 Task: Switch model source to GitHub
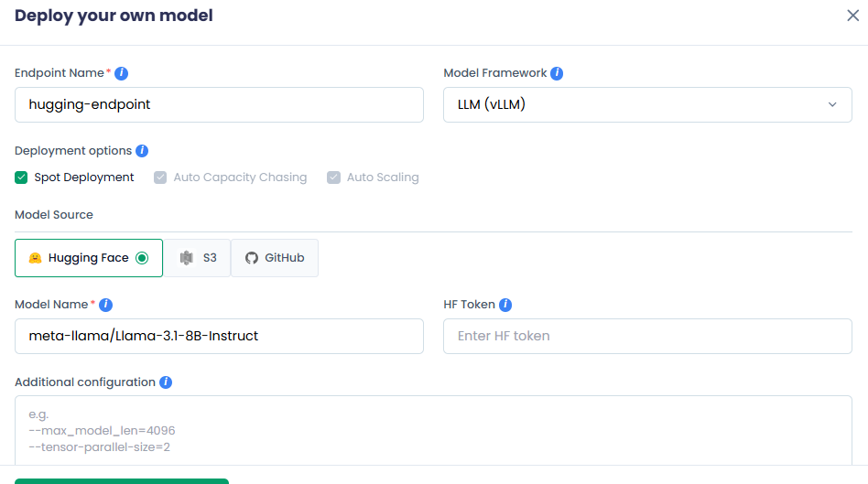275,258
